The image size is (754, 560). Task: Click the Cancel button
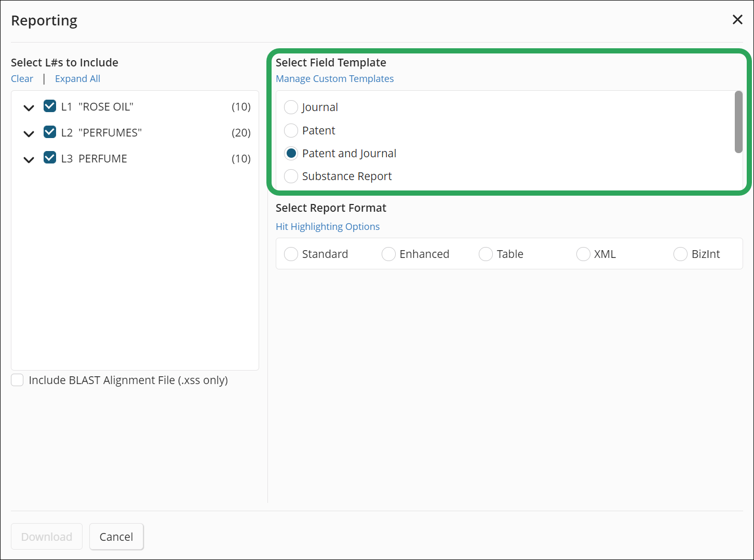tap(116, 536)
